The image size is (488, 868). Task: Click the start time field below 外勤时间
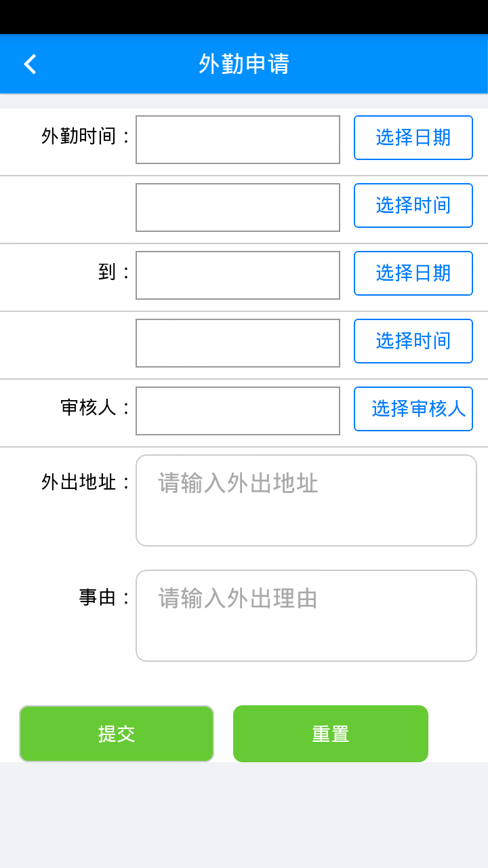(x=237, y=208)
